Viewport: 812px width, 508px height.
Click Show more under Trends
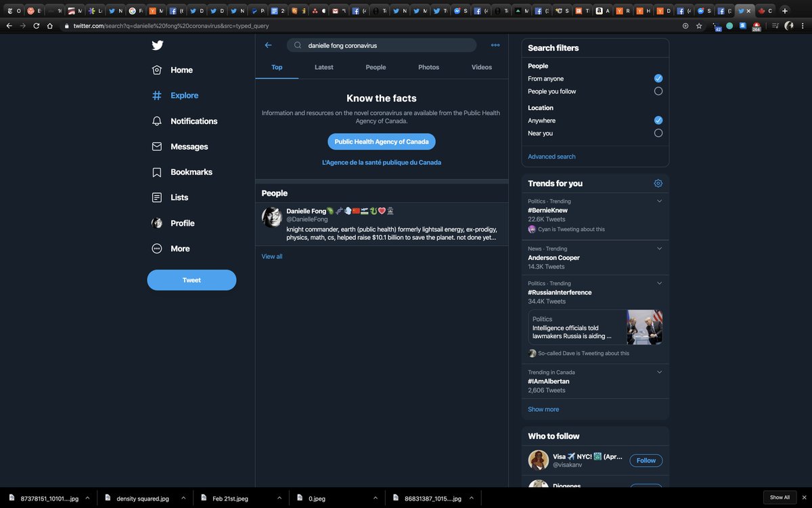[x=543, y=409]
